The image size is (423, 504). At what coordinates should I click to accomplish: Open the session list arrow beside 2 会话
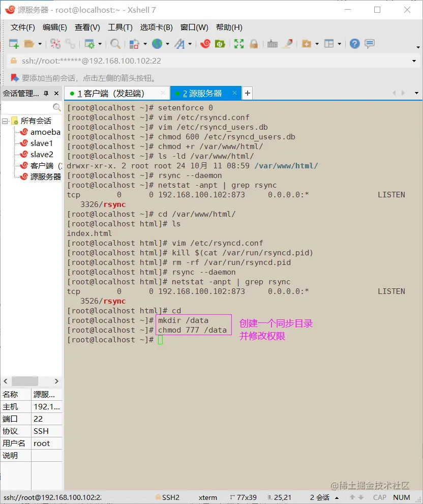coord(337,498)
